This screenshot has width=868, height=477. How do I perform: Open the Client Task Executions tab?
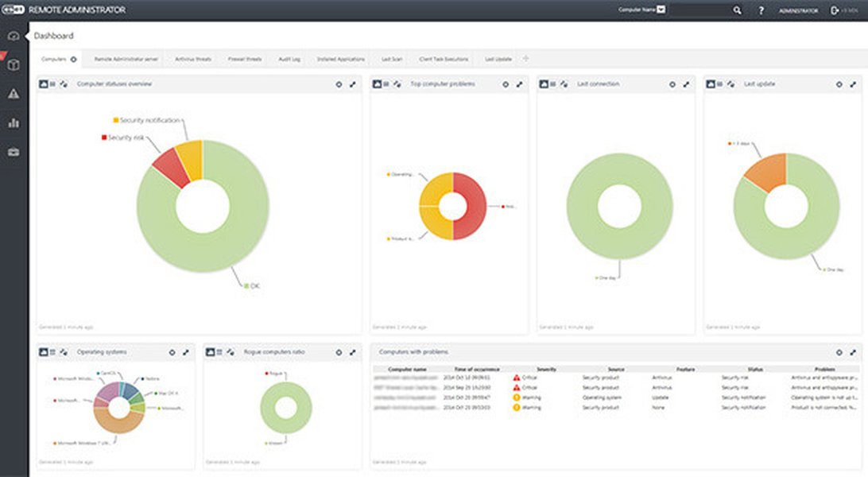pos(444,59)
